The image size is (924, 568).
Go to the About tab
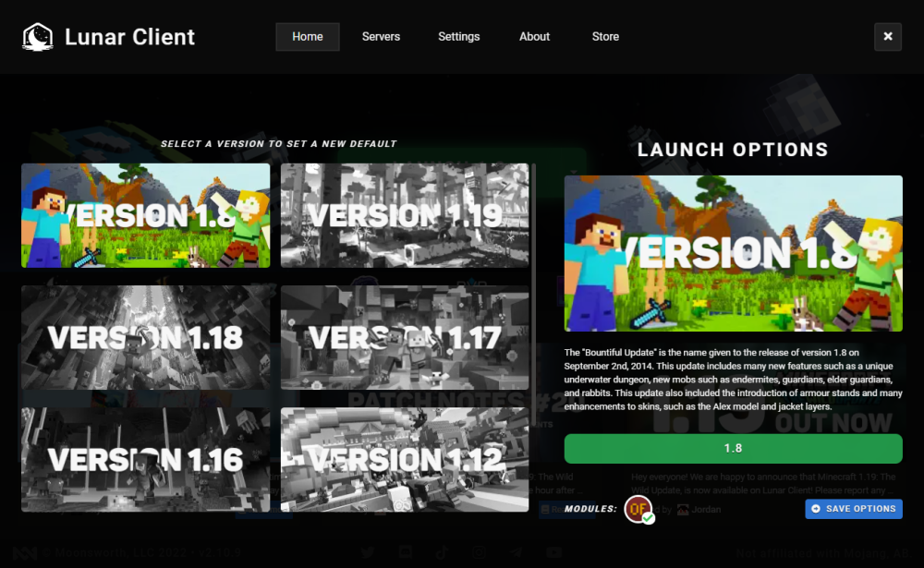pyautogui.click(x=534, y=37)
